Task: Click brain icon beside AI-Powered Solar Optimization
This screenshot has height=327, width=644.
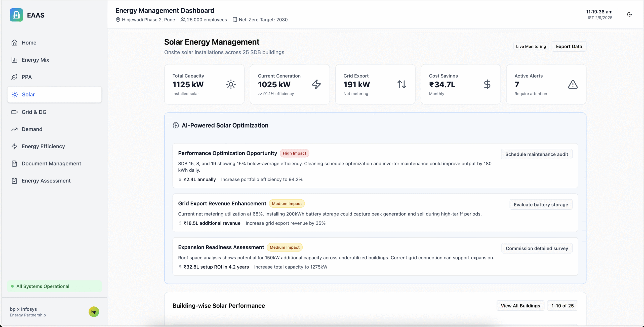Action: coord(176,125)
